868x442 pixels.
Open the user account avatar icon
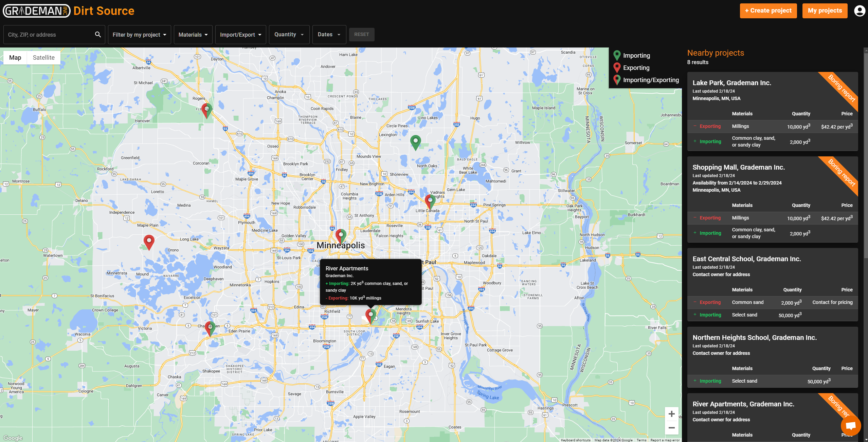click(x=860, y=11)
